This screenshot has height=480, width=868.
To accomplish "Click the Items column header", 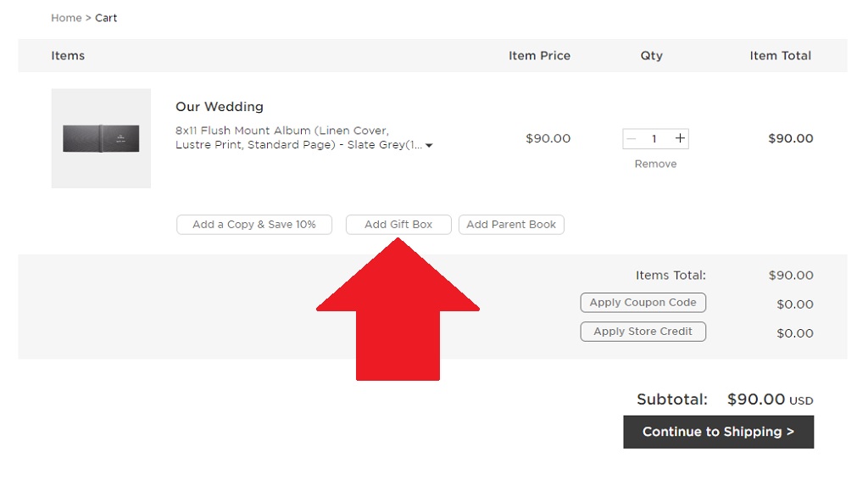I will tap(68, 55).
